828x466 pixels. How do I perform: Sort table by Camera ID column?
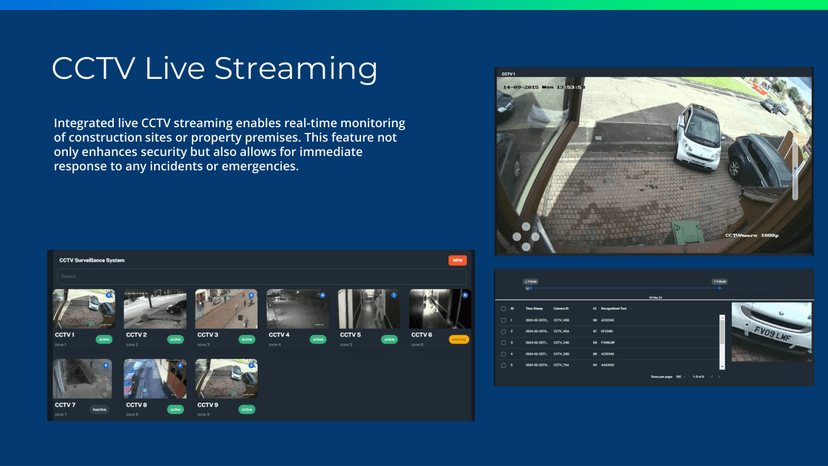[x=561, y=308]
